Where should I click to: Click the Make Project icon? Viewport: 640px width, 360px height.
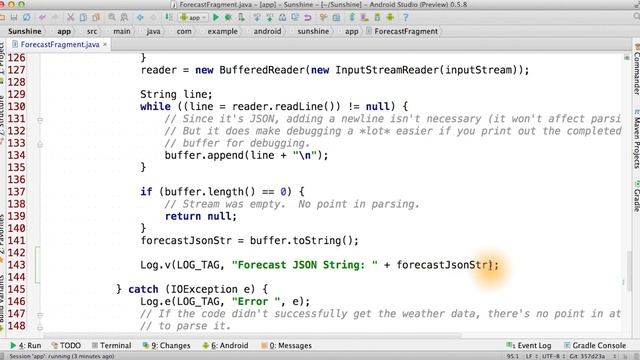(x=168, y=18)
